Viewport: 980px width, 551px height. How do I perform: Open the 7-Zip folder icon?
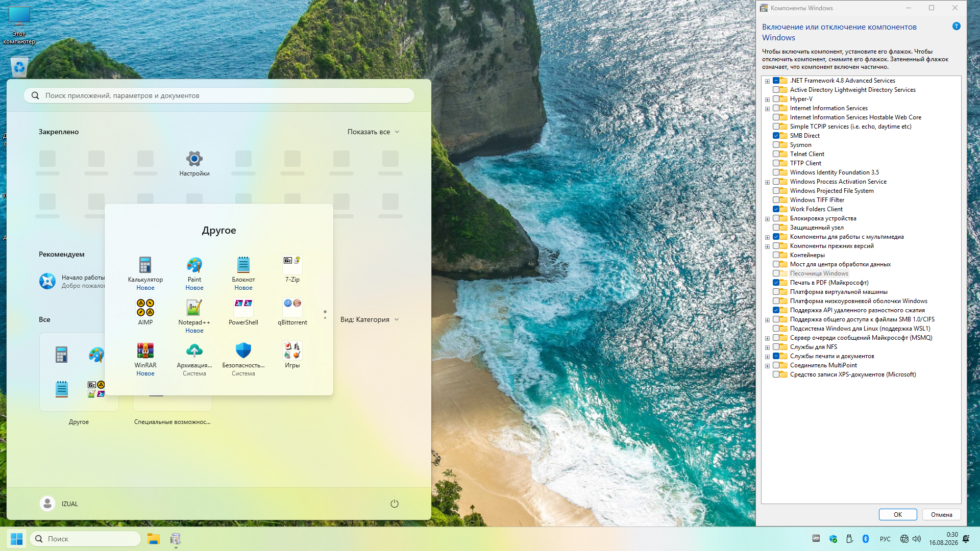pos(292,265)
